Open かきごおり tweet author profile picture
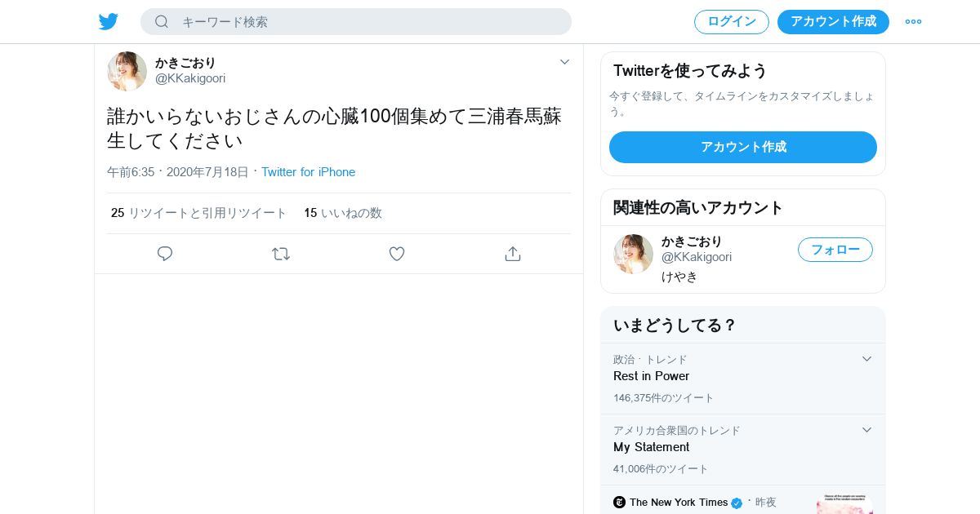 point(127,71)
